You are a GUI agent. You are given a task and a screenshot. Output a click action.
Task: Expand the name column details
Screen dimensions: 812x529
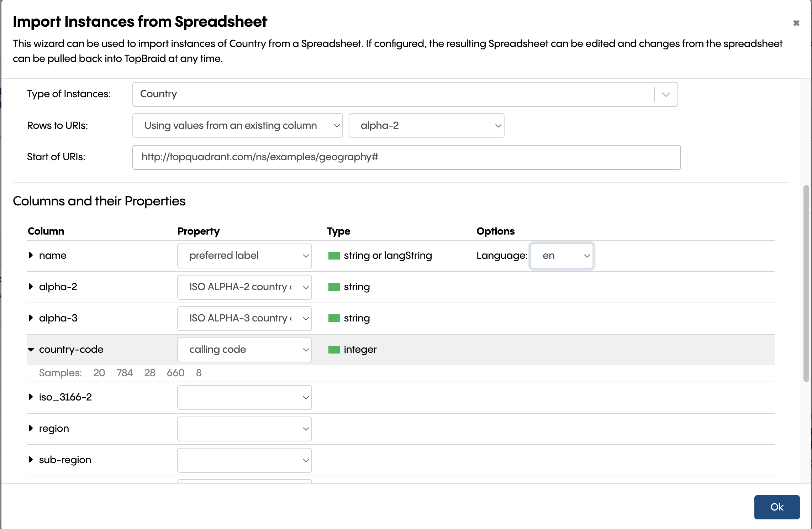click(x=31, y=256)
